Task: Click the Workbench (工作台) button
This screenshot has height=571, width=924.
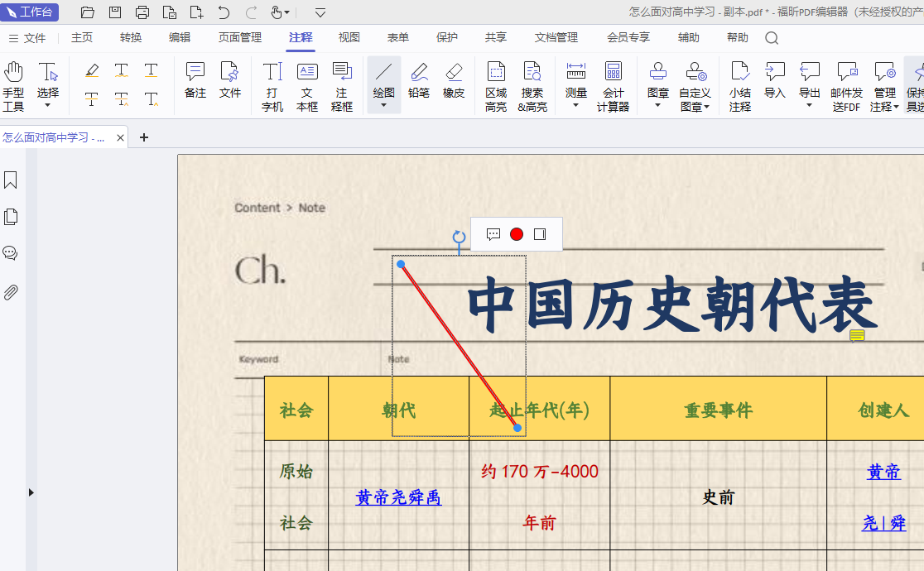Action: pyautogui.click(x=30, y=12)
